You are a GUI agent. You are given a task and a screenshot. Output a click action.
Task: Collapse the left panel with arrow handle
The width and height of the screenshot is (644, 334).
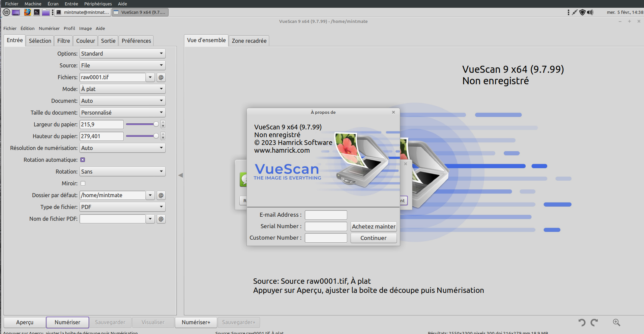click(181, 175)
